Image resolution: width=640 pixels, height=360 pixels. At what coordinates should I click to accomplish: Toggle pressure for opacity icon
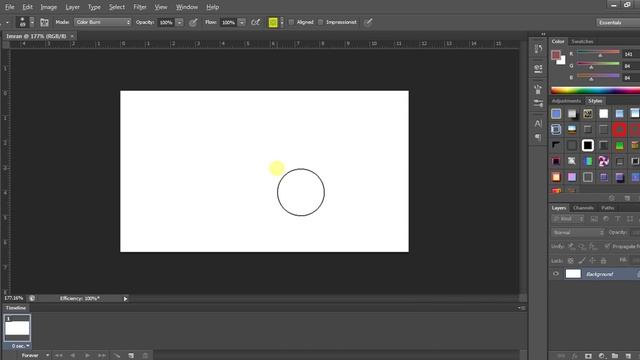193,22
